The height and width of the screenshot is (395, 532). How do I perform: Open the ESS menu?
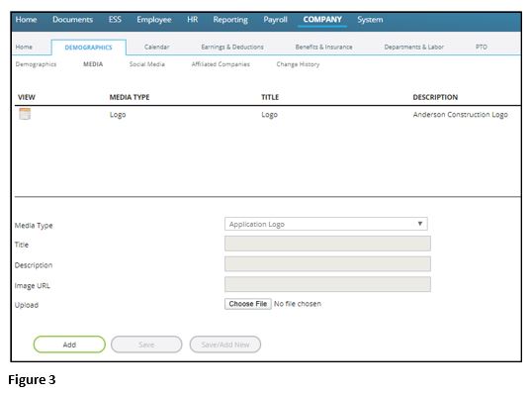coord(115,20)
